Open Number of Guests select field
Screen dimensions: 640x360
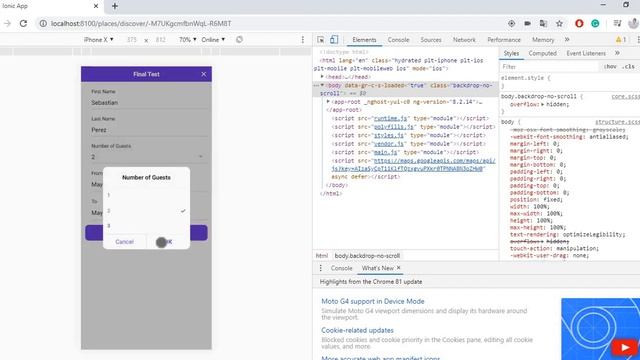(x=146, y=153)
